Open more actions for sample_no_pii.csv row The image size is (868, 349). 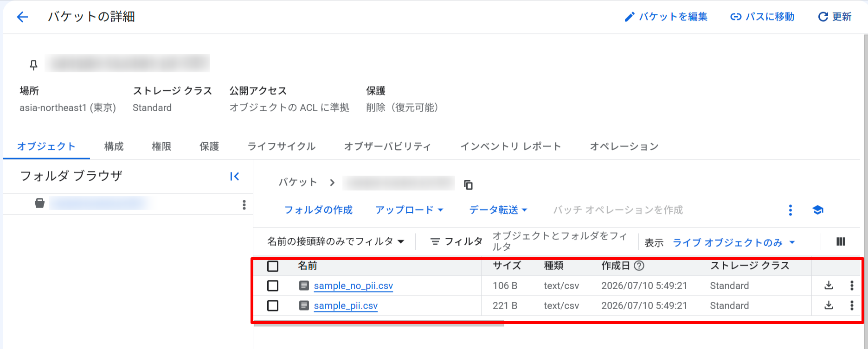tap(852, 286)
